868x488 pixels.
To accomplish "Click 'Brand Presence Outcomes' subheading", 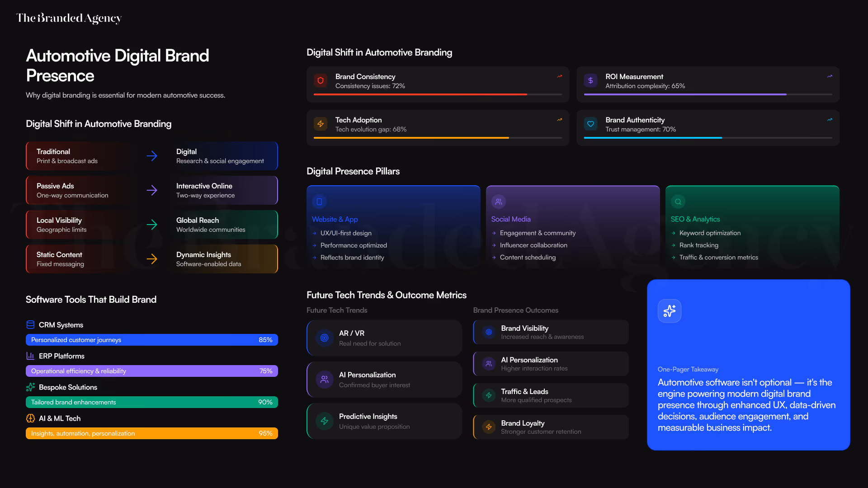I will (515, 310).
